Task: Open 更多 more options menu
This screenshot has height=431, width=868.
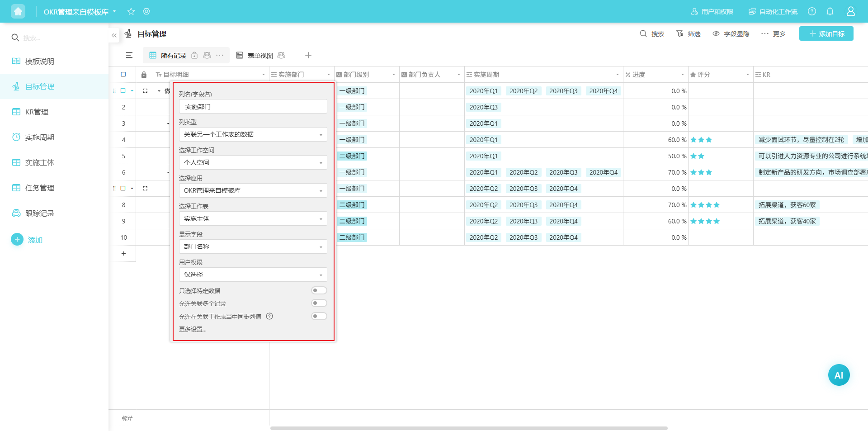Action: pyautogui.click(x=773, y=34)
